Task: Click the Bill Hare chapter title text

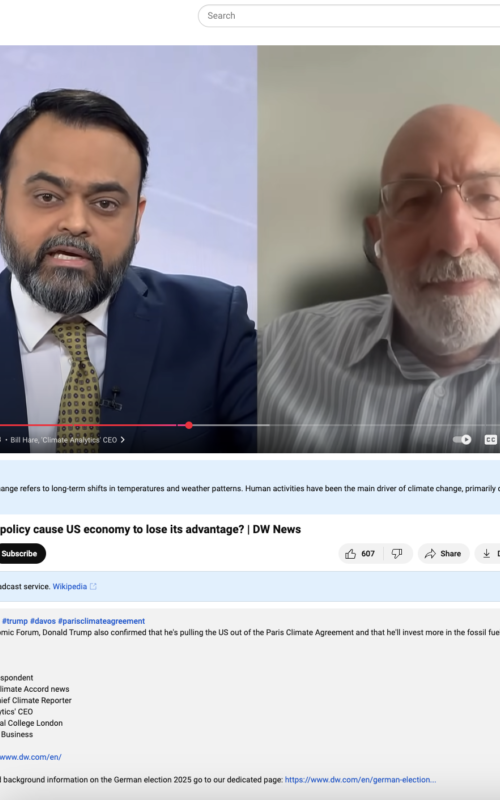Action: [64, 440]
